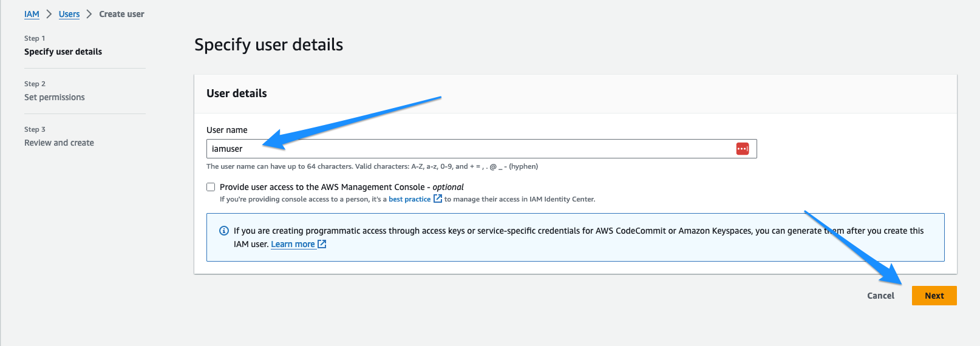Click the info circle icon in notice
The image size is (980, 346).
(x=223, y=231)
